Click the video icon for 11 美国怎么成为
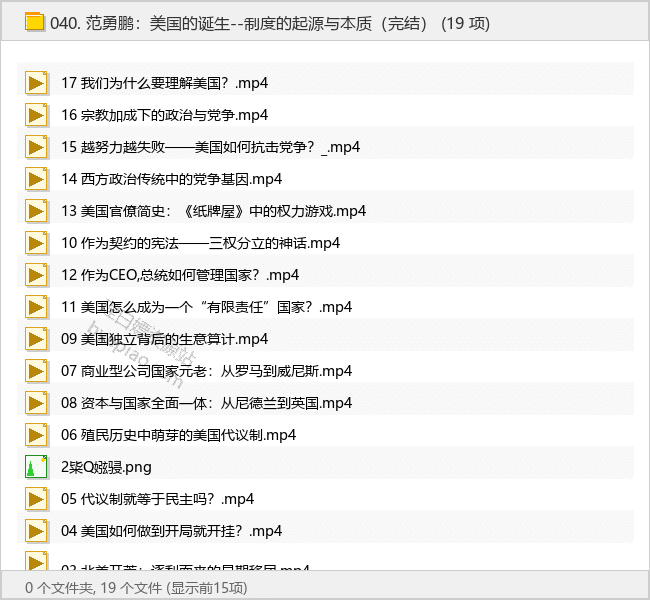The width and height of the screenshot is (650, 600). click(36, 307)
